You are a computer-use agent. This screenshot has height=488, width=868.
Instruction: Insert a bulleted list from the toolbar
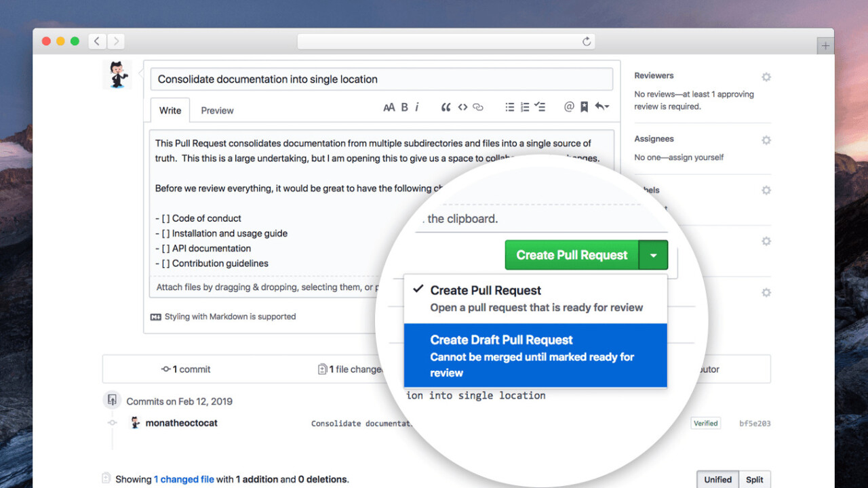[x=510, y=107]
